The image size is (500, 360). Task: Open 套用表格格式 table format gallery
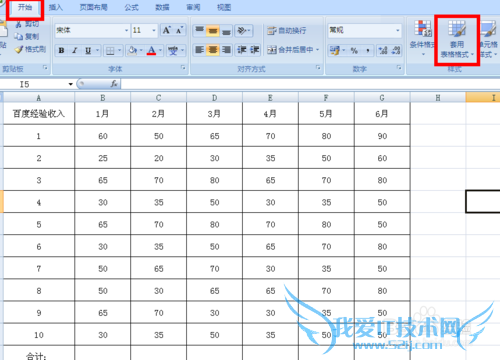457,39
